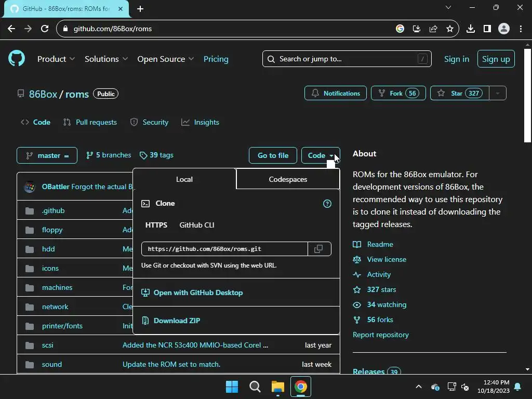View 5 branches link
This screenshot has width=532, height=399.
(109, 155)
